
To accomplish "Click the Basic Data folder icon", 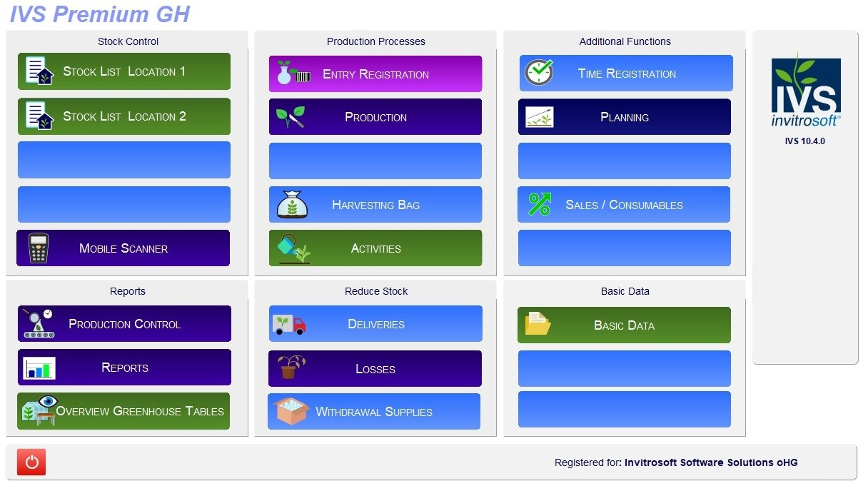I will pos(538,324).
